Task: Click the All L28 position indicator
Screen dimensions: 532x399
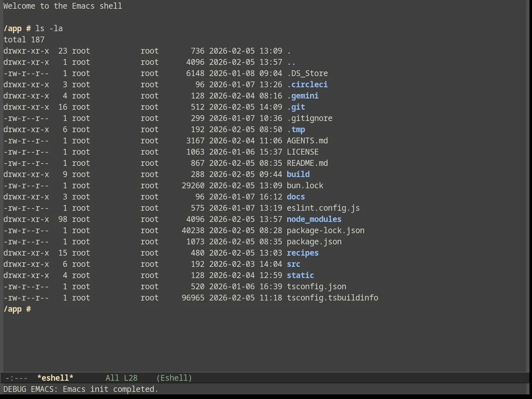Action: pos(121,378)
